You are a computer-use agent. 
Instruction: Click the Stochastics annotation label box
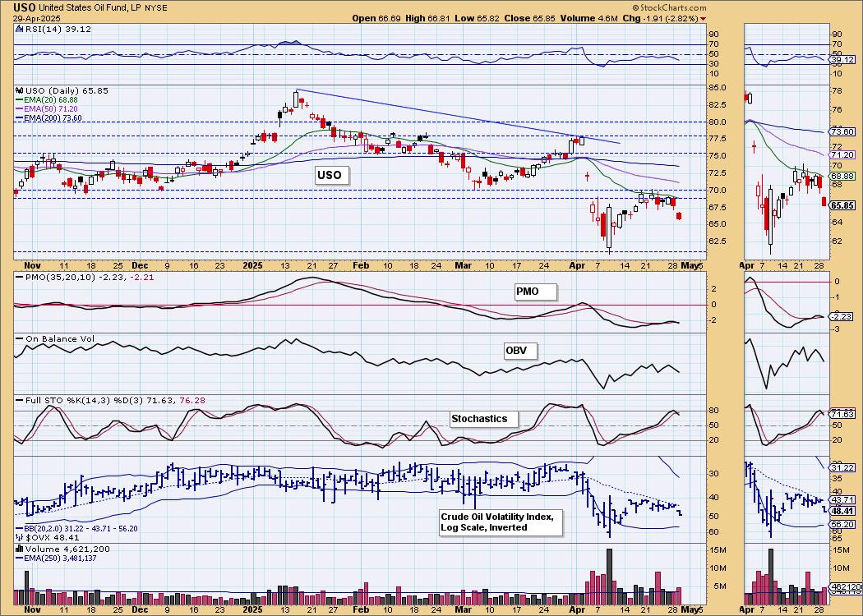[x=484, y=419]
